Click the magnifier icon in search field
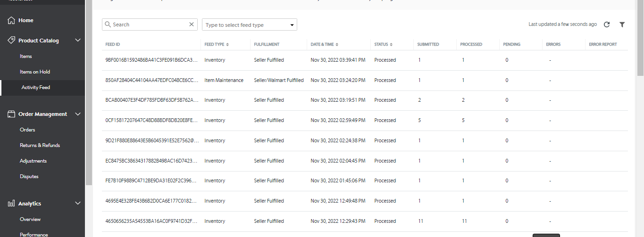 (108, 25)
